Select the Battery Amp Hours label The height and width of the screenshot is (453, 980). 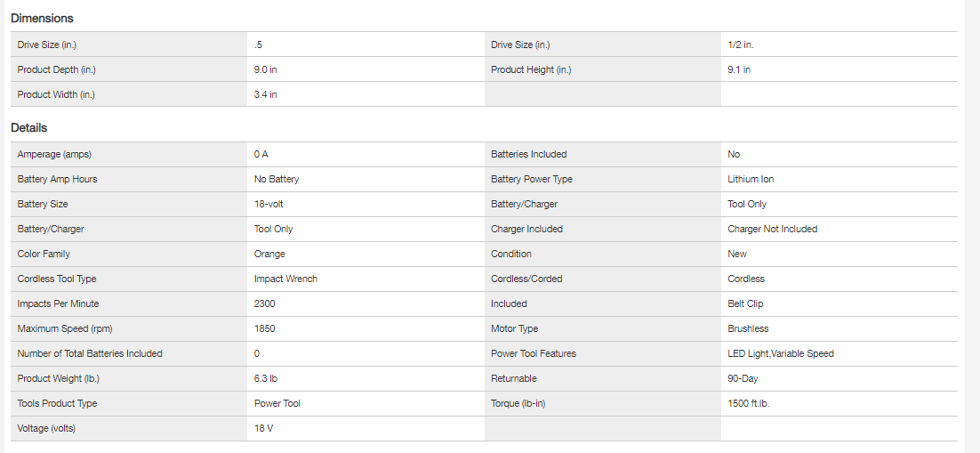pos(57,179)
